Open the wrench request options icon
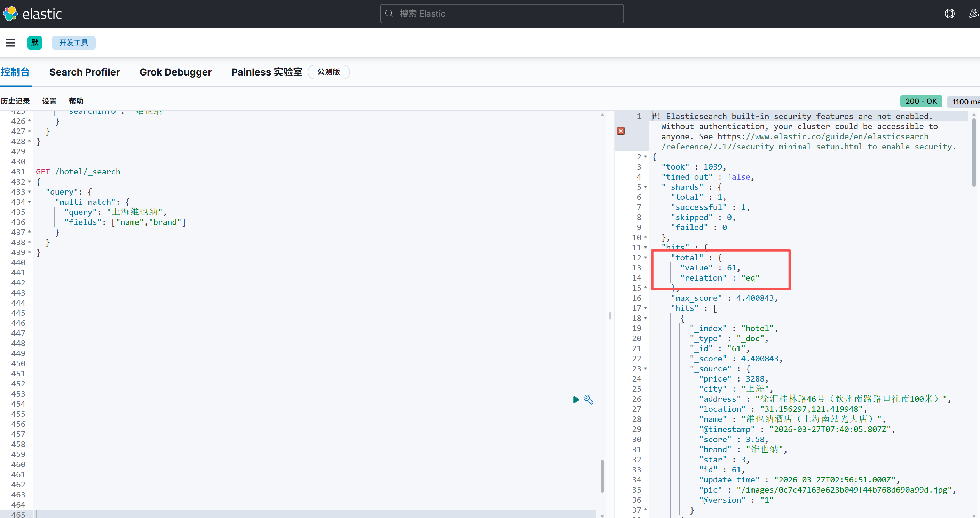This screenshot has width=980, height=518. 588,400
